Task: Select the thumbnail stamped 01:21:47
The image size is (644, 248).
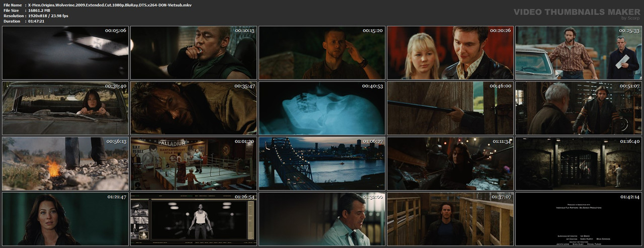Action: tap(65, 219)
